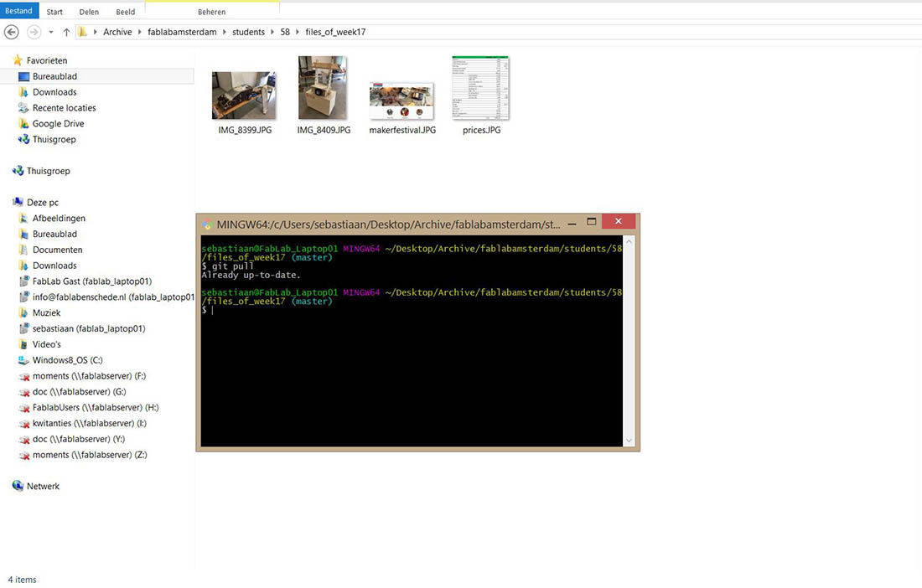Select the IMG_8399.JPG thumbnail
The height and width of the screenshot is (588, 922).
244,95
